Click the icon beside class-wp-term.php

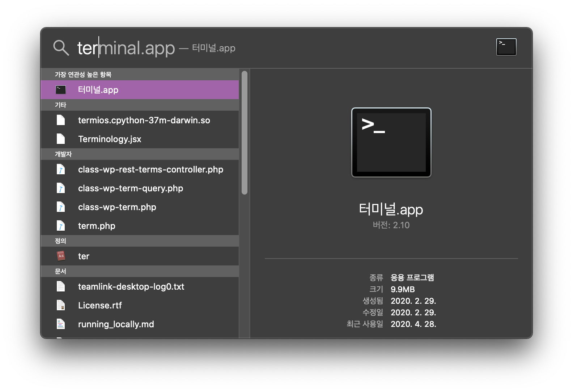(61, 207)
